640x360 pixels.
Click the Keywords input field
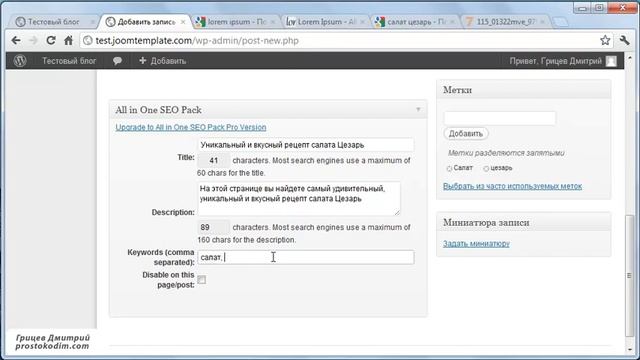click(x=306, y=257)
